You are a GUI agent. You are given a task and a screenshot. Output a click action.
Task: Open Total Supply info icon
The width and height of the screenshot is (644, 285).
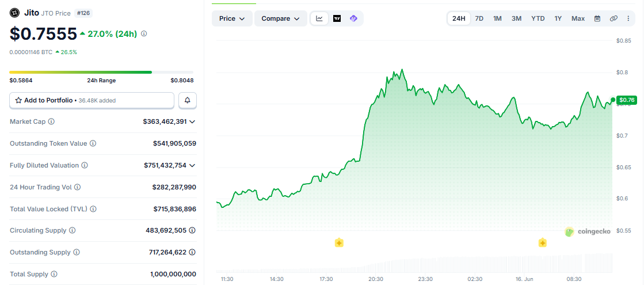54,274
